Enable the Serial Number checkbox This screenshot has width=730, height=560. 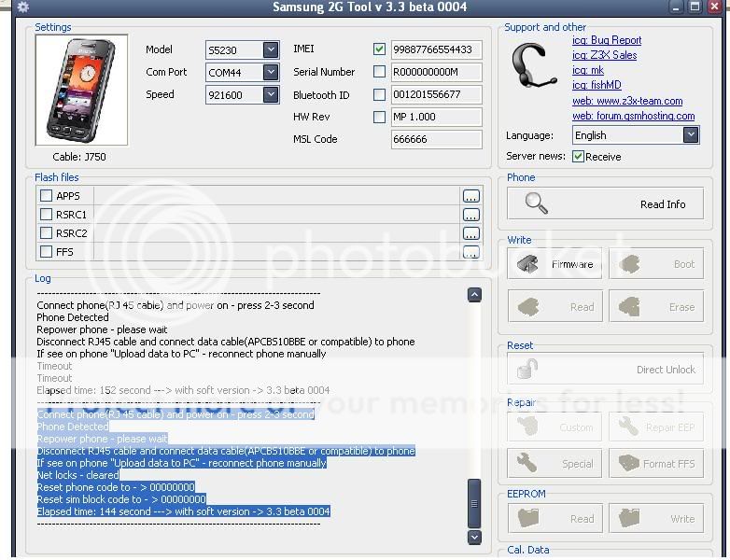point(379,71)
